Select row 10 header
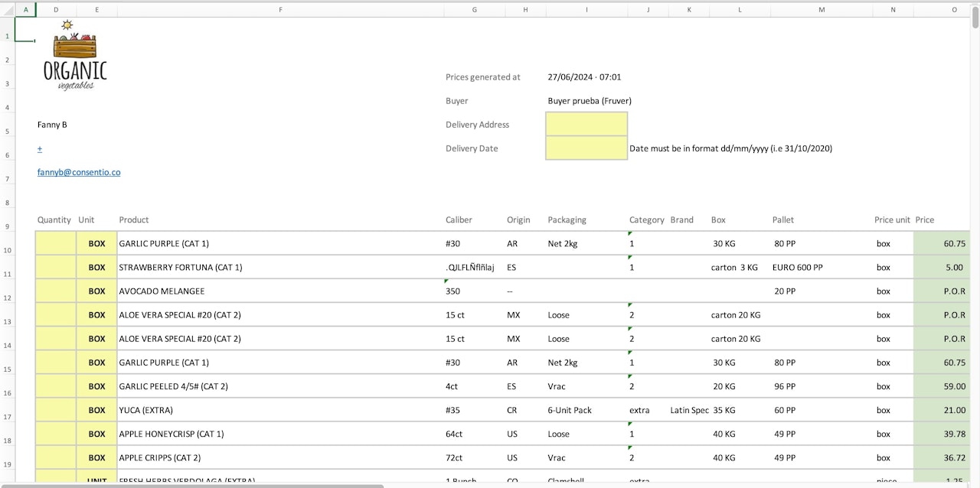 tap(7, 251)
